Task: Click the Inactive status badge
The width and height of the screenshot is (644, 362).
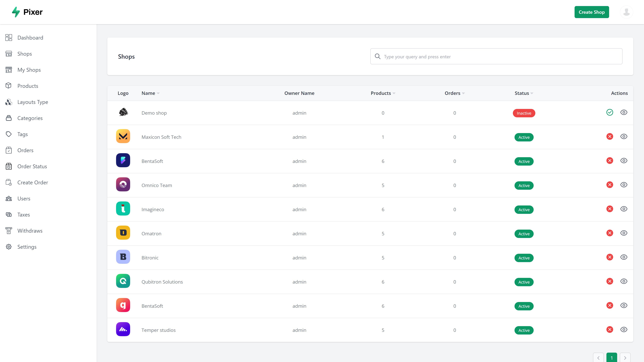Action: point(524,113)
